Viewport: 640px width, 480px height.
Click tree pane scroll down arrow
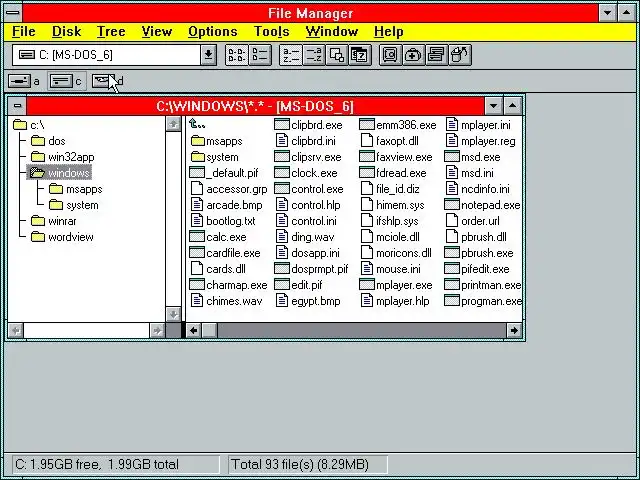173,314
